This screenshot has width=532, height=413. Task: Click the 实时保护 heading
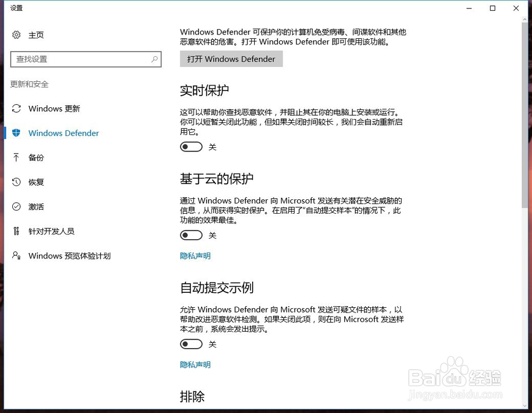(x=204, y=90)
